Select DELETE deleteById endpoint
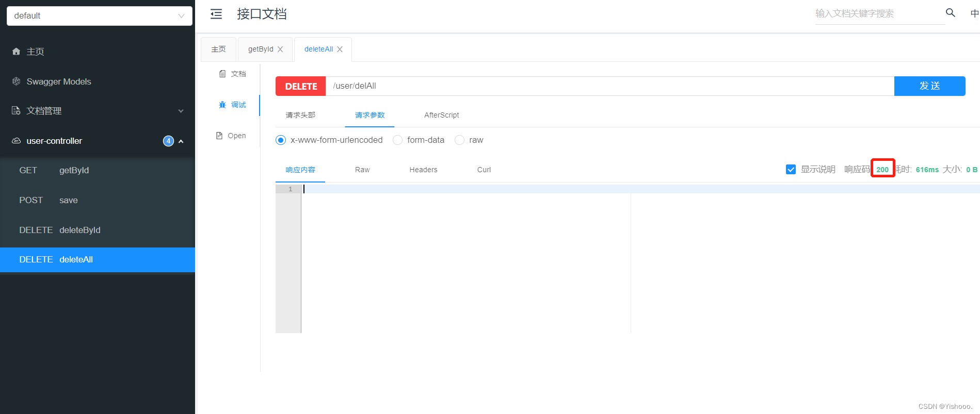The height and width of the screenshot is (414, 980). (x=98, y=230)
